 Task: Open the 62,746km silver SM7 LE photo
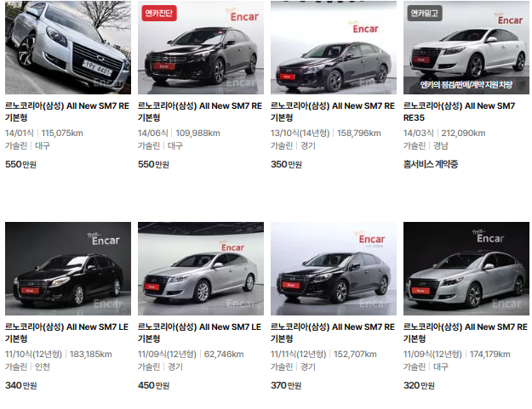click(x=201, y=269)
